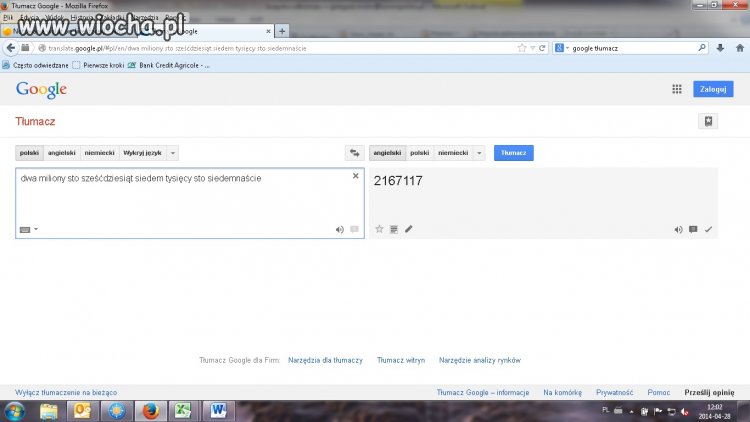Click Wyłącz tłumaczenie na bieżąco link

point(66,392)
